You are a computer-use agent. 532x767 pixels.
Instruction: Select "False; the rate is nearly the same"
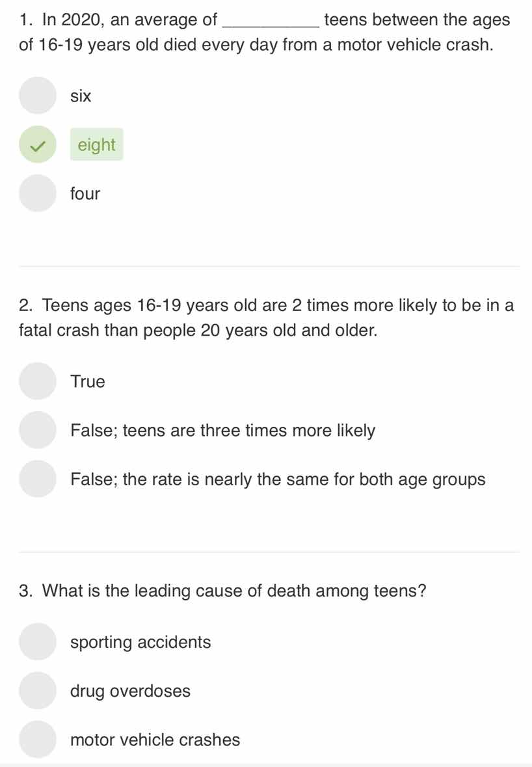pos(37,479)
